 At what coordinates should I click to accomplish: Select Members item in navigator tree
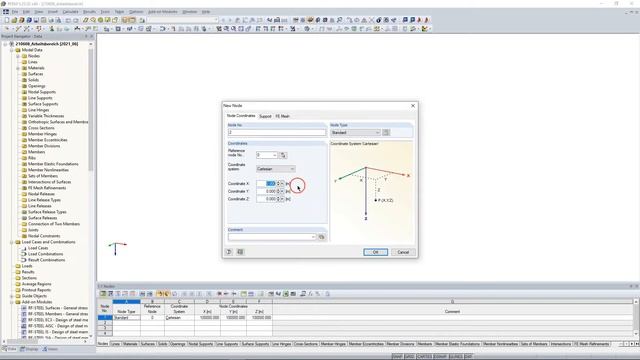click(x=36, y=152)
